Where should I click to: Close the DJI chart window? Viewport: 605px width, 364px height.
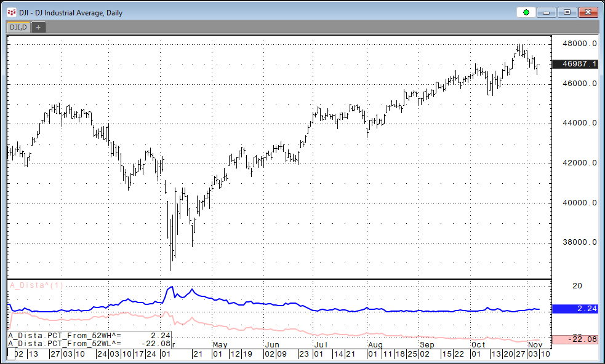[x=587, y=12]
